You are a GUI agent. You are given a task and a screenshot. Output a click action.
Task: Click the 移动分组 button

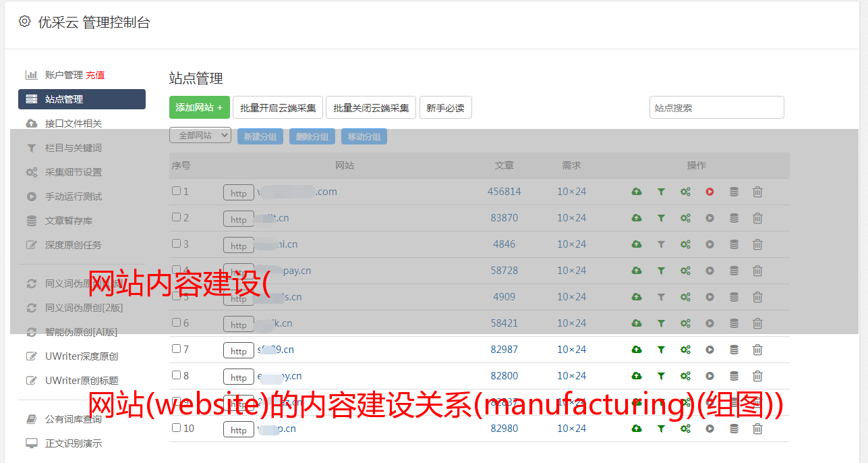coord(364,136)
